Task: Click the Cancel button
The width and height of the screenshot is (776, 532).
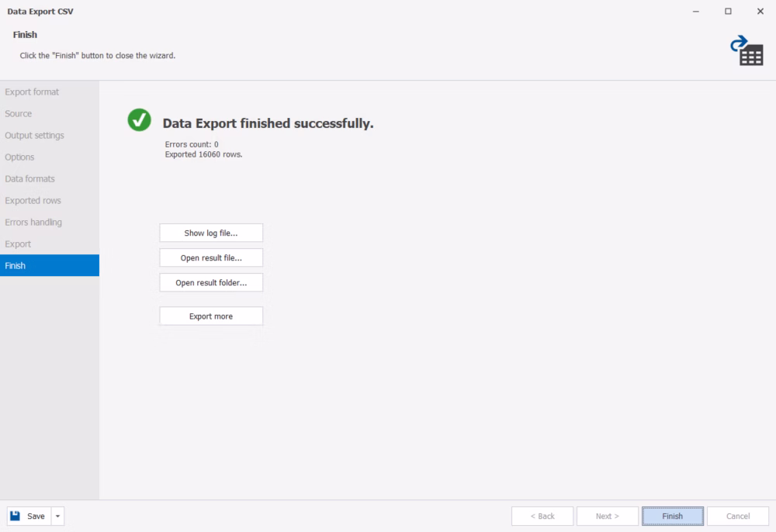Action: [x=738, y=516]
